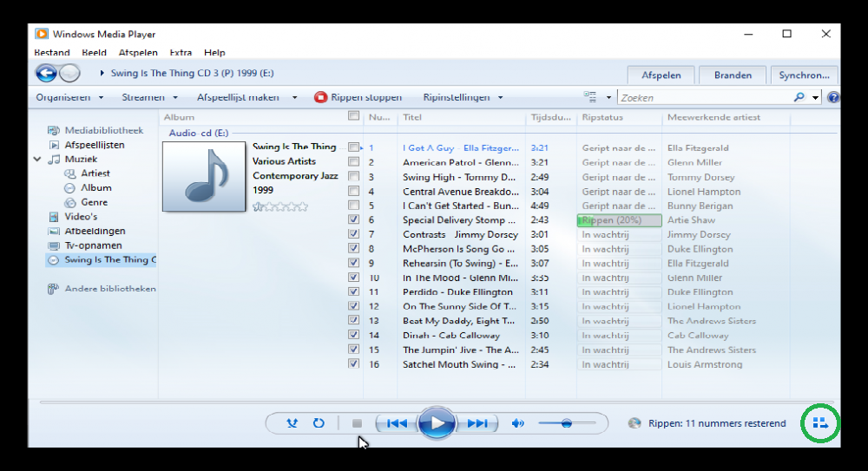Check track 2 American Patrol
Viewport: 868px width, 471px height.
pos(353,161)
